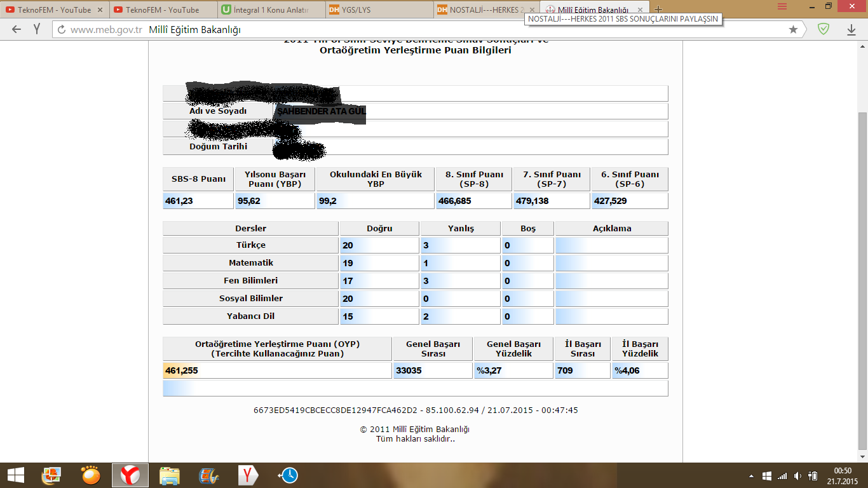Select the first TeknoFEM - YouTube tab

(x=51, y=10)
